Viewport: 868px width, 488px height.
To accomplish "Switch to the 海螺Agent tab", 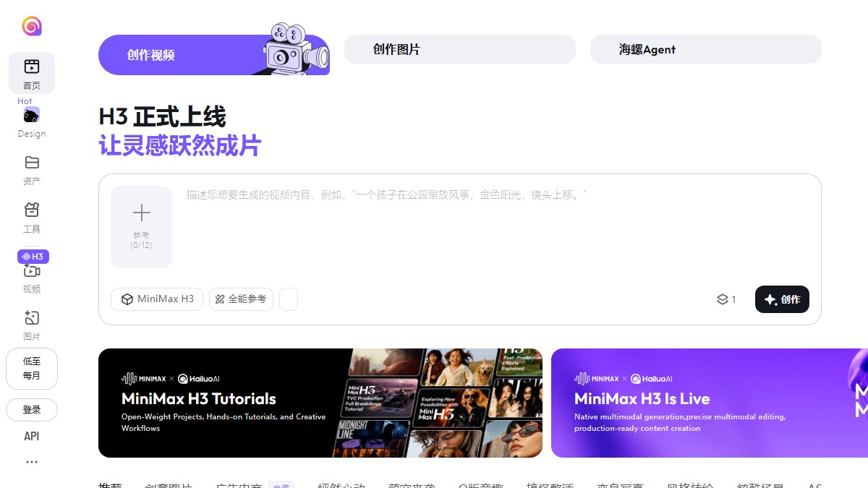I will pos(706,49).
